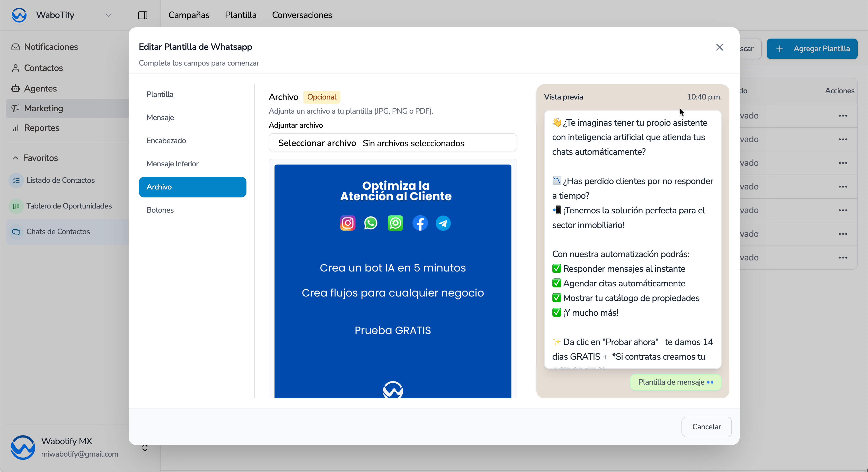Click the Listado de Contactos list icon
This screenshot has width=868, height=472.
pyautogui.click(x=16, y=180)
